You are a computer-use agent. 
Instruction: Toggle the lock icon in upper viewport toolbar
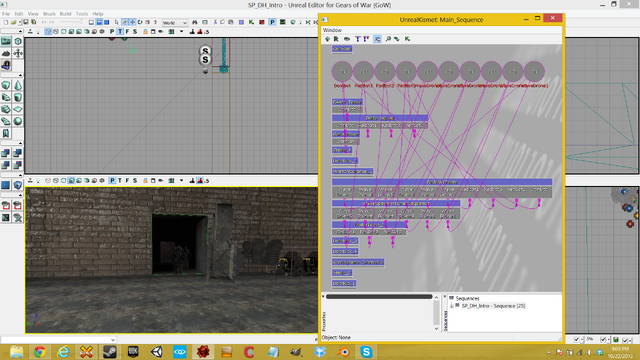(x=145, y=31)
